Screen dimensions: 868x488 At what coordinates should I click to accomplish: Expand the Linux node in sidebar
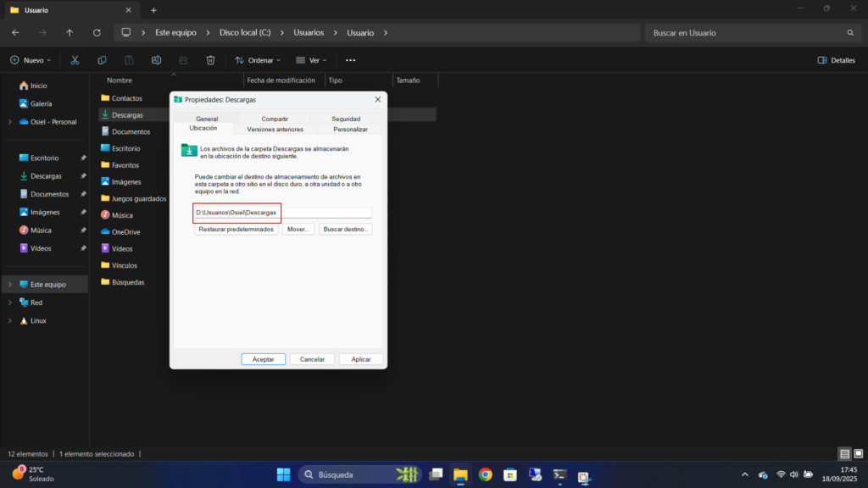[x=9, y=321]
